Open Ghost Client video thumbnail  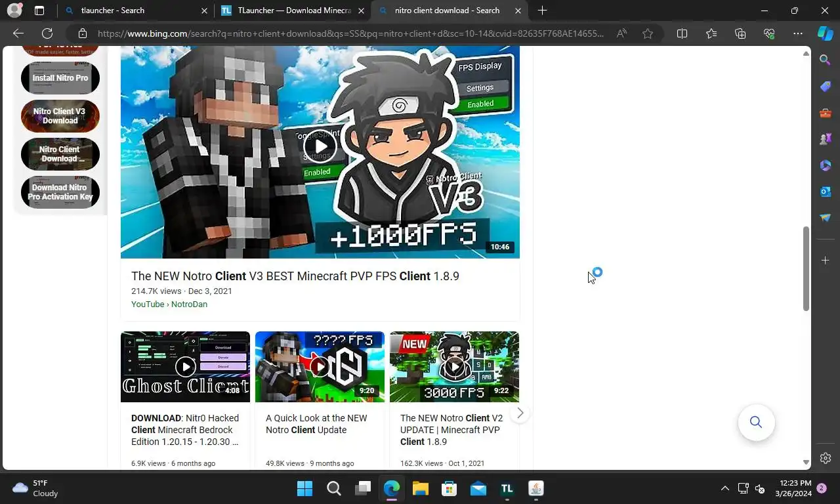[185, 367]
